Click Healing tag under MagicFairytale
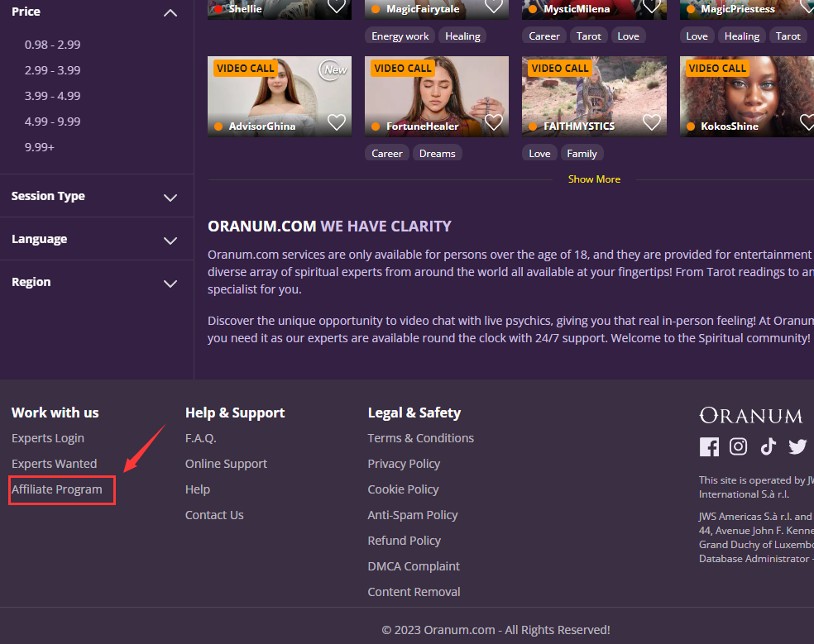 (x=462, y=36)
